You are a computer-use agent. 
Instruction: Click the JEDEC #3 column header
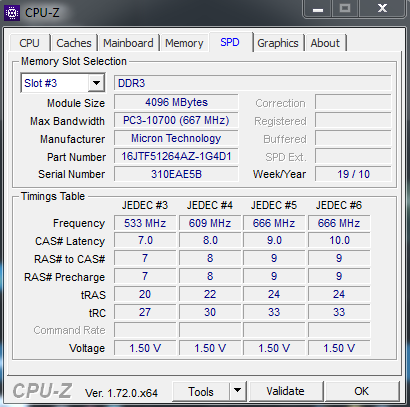(145, 205)
